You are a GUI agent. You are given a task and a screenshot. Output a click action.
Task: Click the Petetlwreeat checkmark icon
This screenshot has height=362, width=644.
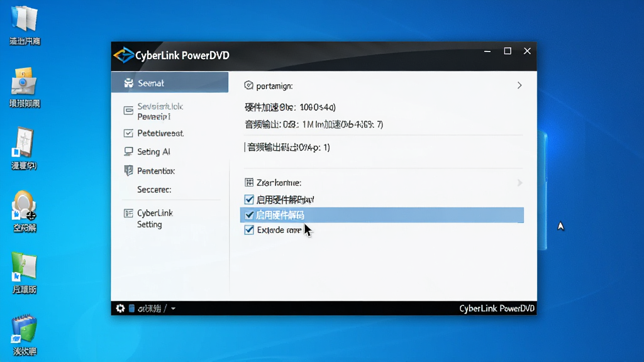pos(128,133)
